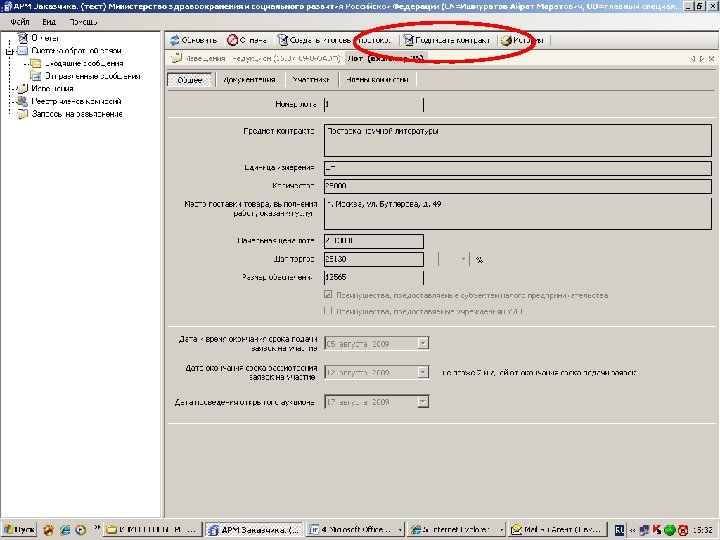Open the Помощь menu

(x=83, y=22)
